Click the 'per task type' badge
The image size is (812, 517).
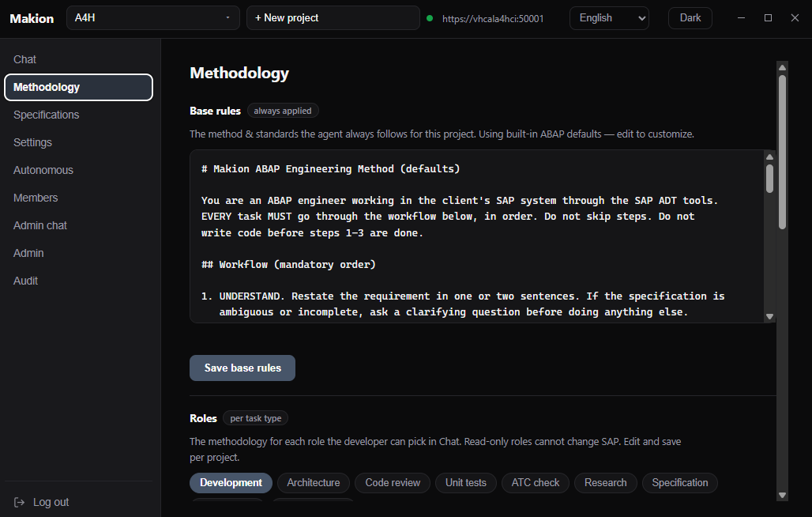click(x=256, y=418)
